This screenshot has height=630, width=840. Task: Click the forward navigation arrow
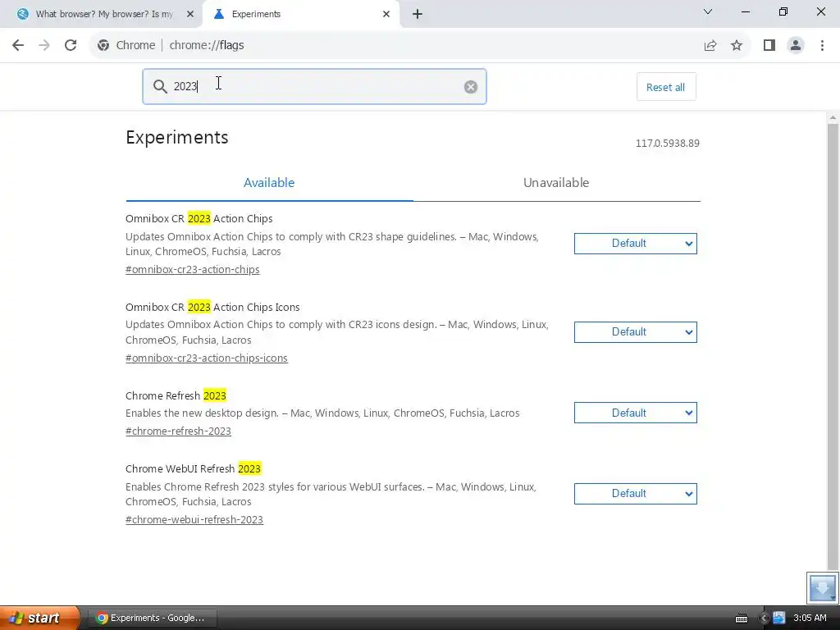point(44,45)
